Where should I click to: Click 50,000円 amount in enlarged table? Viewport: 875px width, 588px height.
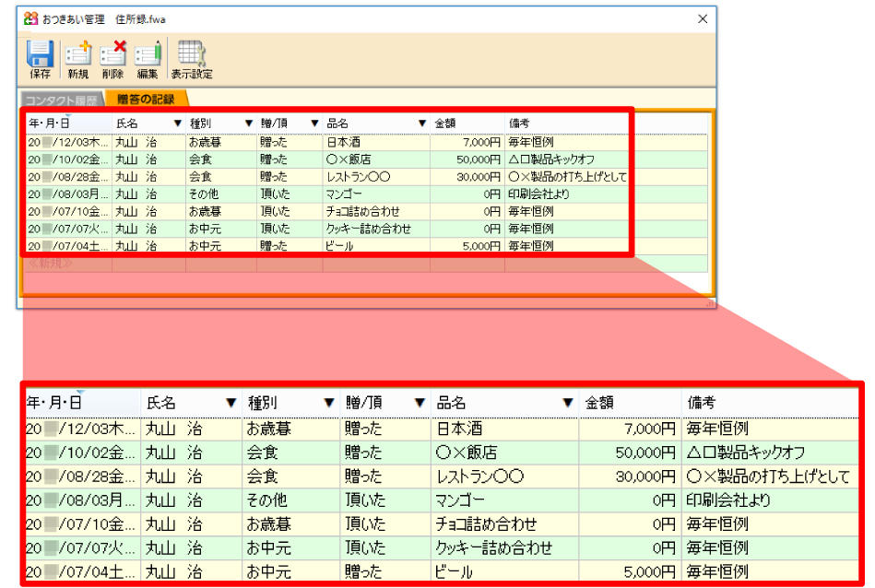coord(645,453)
